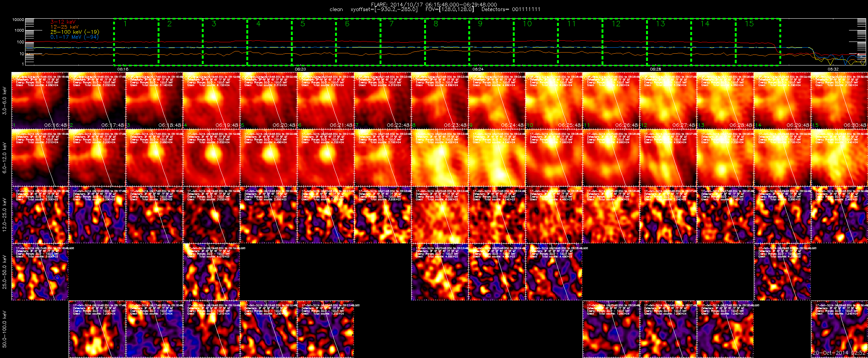The height and width of the screenshot is (358, 868).
Task: Click the 06:16 time axis label
Action: pos(123,69)
